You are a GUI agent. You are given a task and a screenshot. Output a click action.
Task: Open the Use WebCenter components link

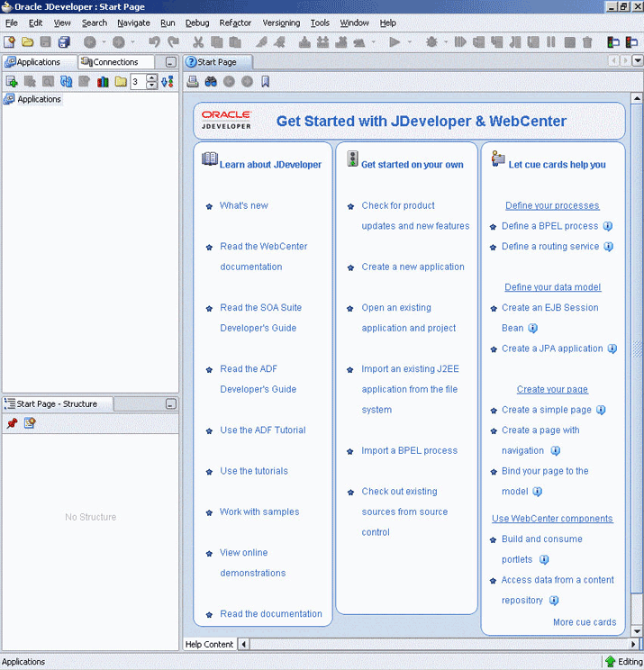click(552, 519)
